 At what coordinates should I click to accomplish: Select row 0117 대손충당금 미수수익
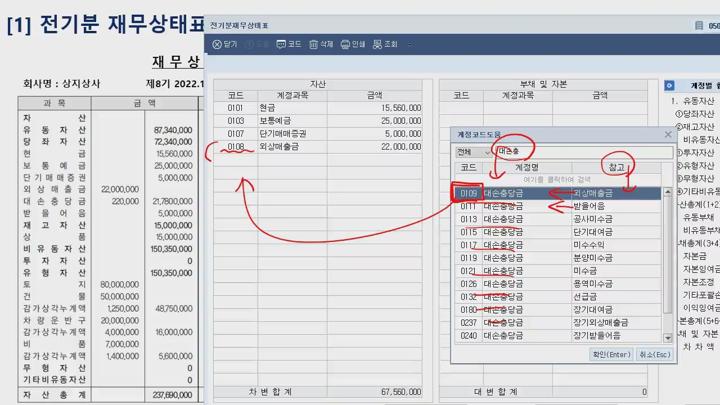tap(557, 245)
